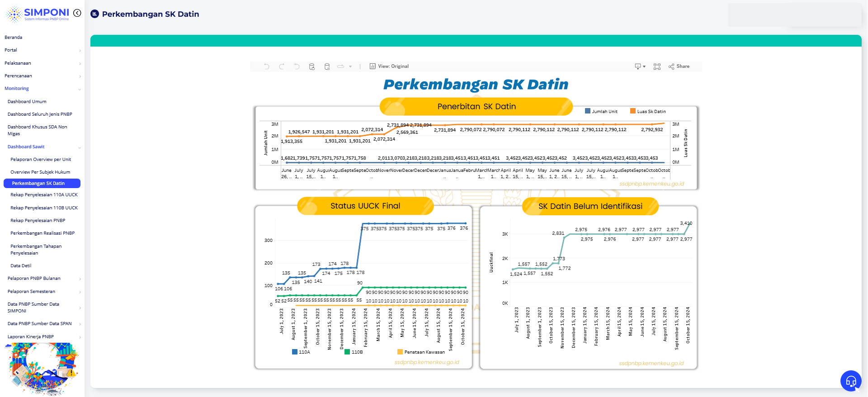Viewport: 868px width, 397px height.
Task: Click the Penataan Kawasan yellow legend swatch
Action: tap(400, 352)
